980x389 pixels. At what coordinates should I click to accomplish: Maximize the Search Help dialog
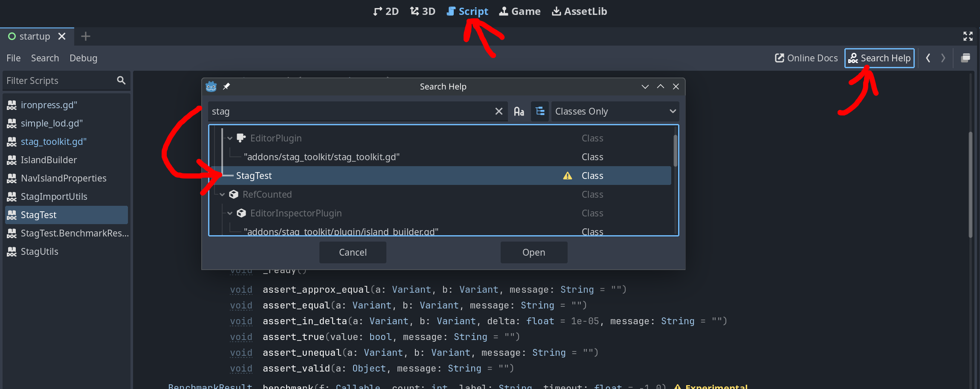(661, 86)
